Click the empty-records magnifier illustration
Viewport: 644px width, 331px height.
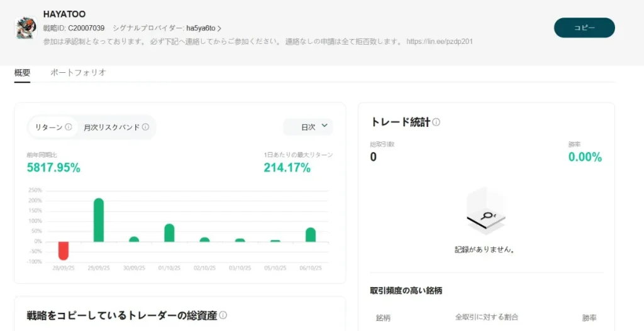tap(486, 212)
